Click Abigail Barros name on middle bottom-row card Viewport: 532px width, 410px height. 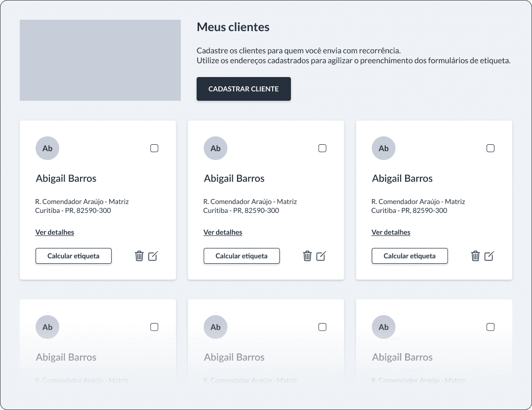234,358
